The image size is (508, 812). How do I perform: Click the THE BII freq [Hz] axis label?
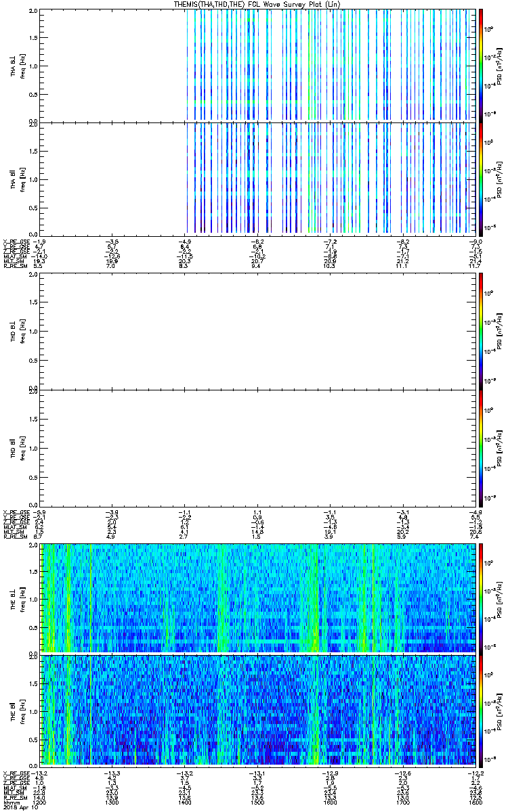(x=22, y=710)
